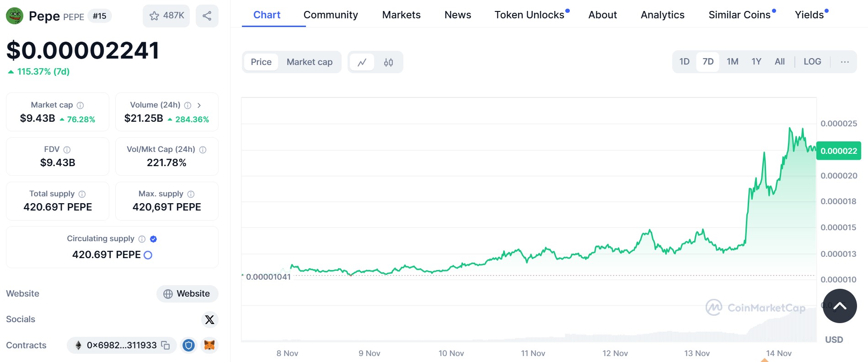Click the verified circulating supply badge
The height and width of the screenshot is (362, 868).
[x=154, y=239]
